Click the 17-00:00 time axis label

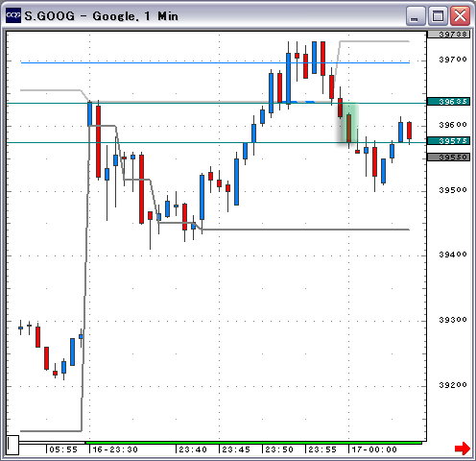[374, 449]
